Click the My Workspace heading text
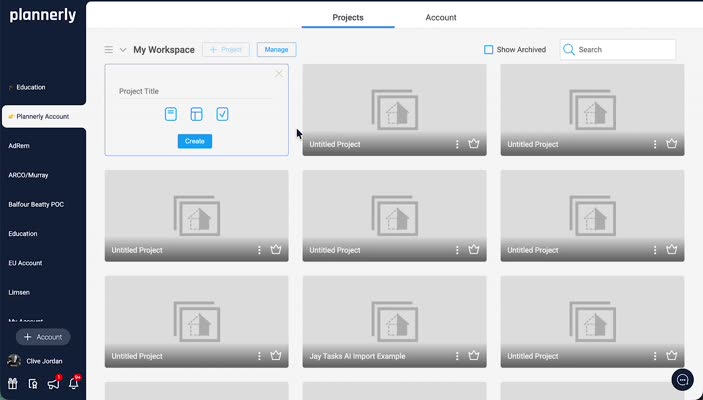 [x=164, y=50]
